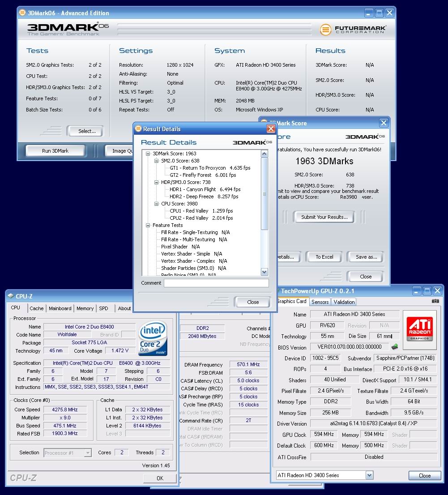Click OK in the CPU-Z window

pyautogui.click(x=160, y=478)
